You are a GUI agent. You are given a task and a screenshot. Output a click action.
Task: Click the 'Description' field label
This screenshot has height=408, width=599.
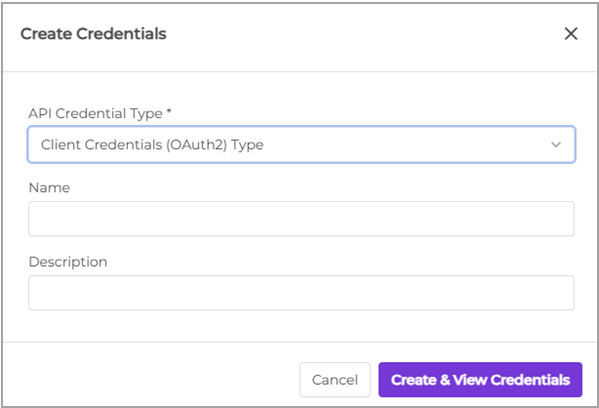[68, 262]
